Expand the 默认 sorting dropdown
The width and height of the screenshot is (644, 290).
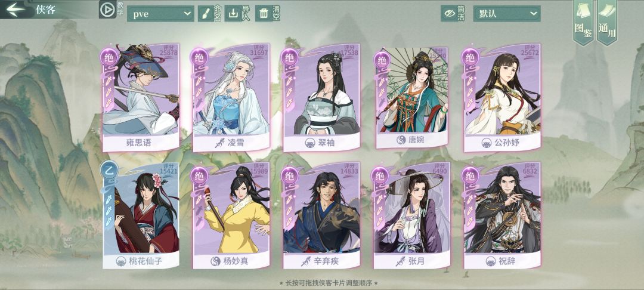click(x=507, y=13)
